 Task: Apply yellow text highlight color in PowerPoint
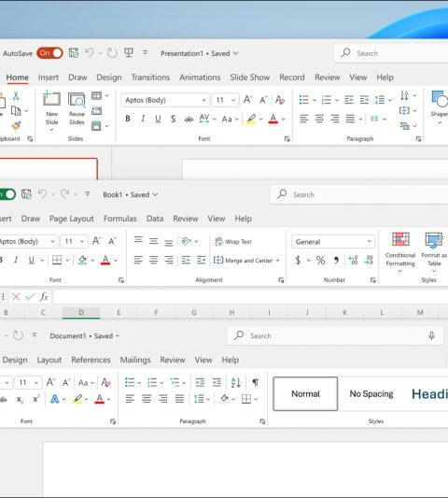pos(251,119)
